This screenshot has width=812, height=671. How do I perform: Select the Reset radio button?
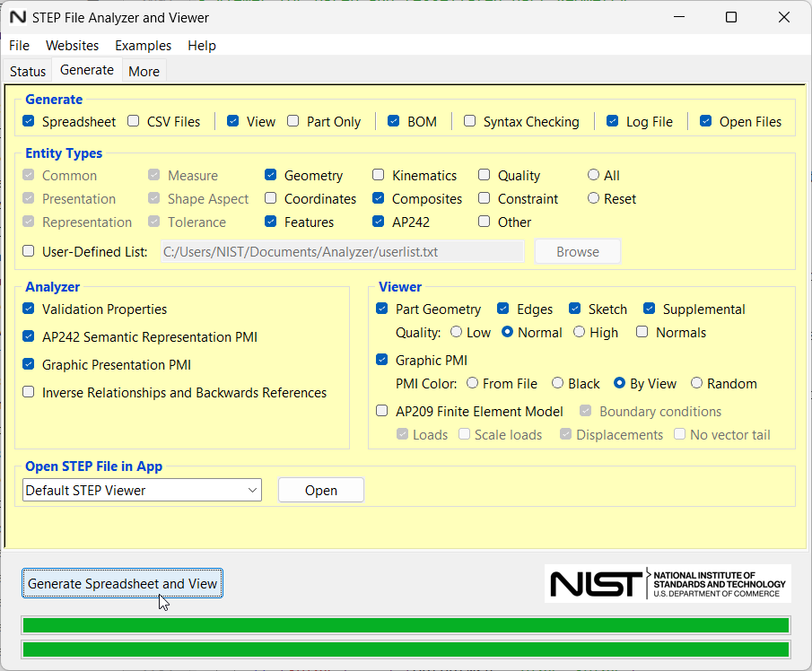(x=593, y=198)
